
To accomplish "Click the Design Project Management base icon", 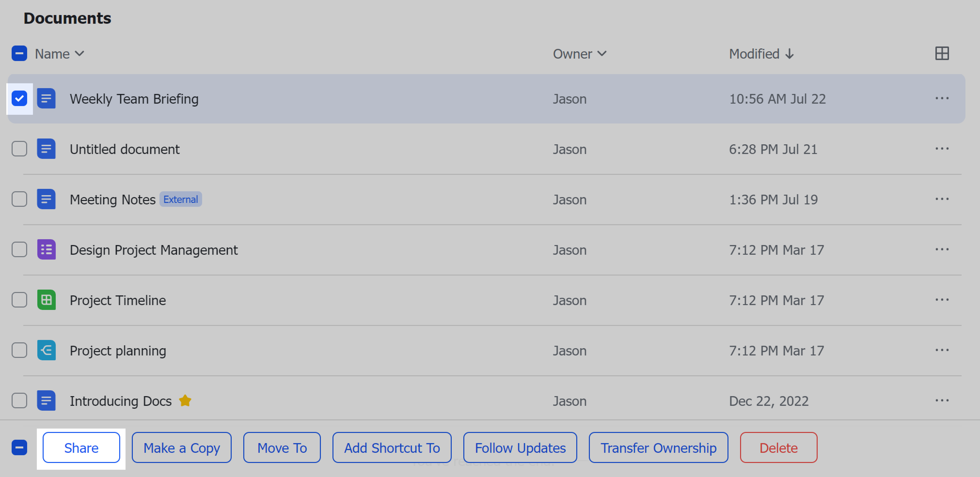I will coord(47,250).
